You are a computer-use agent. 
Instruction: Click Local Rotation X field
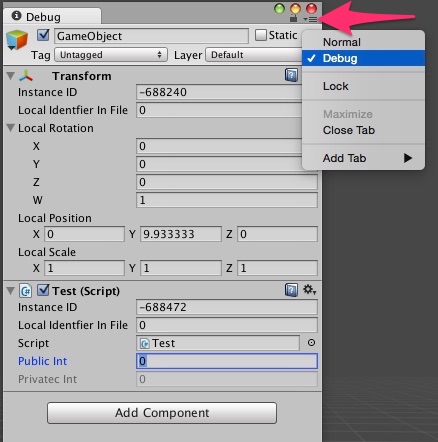point(219,146)
